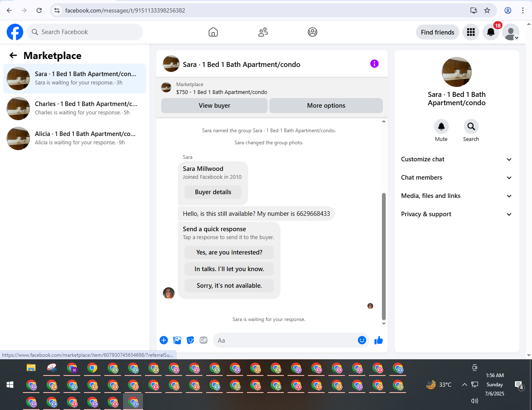This screenshot has height=410, width=532.
Task: Open the Chrome three-dot menu
Action: tap(523, 10)
